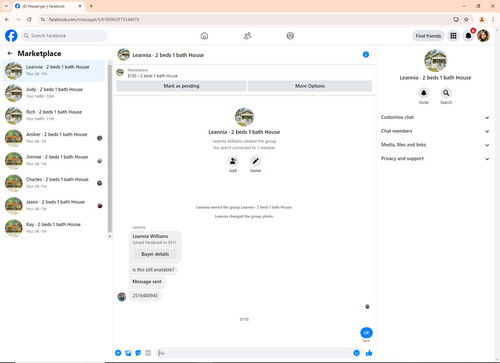This screenshot has width=500, height=363.
Task: Attach a photo file in composer
Action: [x=128, y=353]
